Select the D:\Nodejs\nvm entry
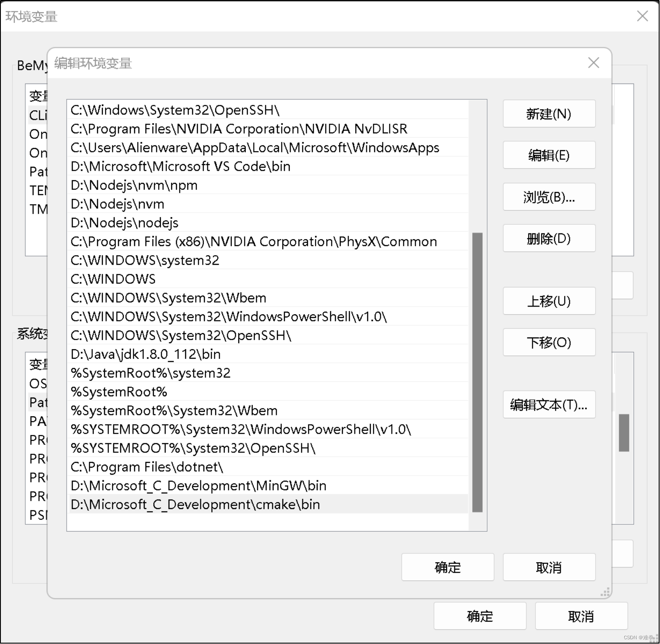The width and height of the screenshot is (660, 644). pos(269,203)
